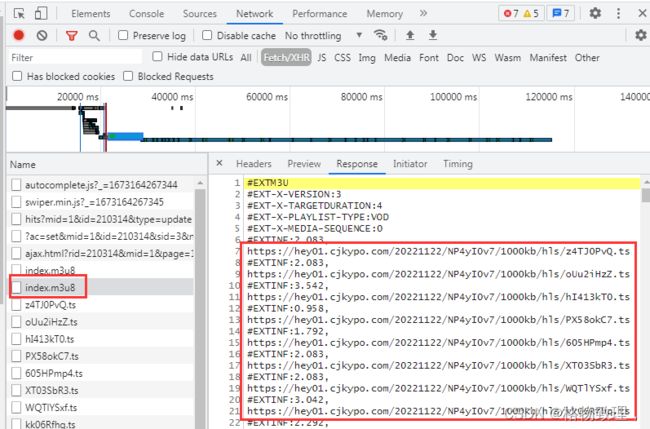Filter requests by Wasm
This screenshot has width=650, height=429.
507,58
